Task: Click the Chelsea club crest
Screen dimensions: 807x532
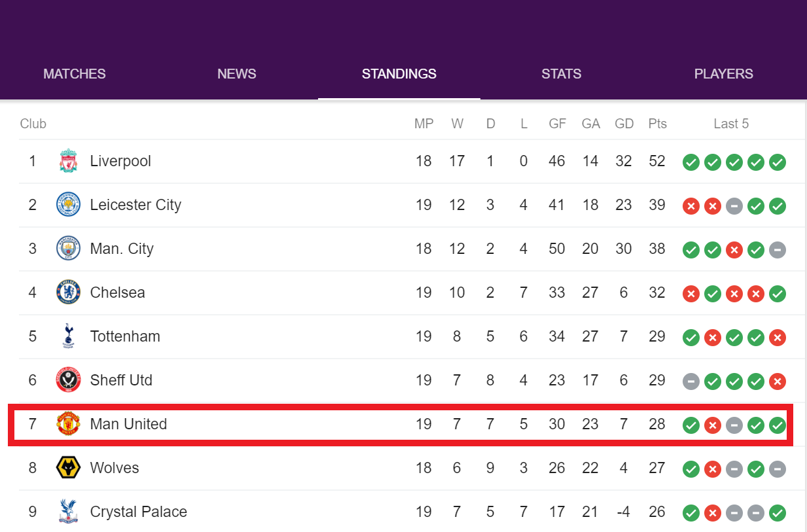Action: point(68,293)
